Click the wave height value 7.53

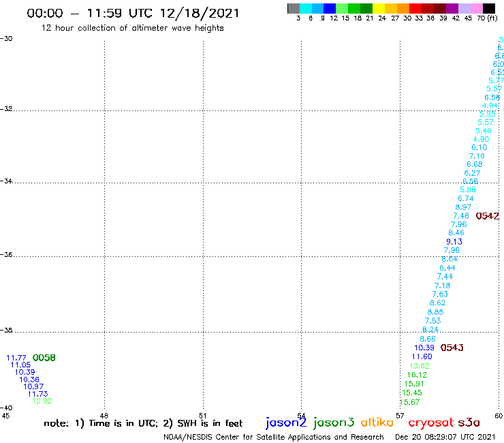tap(432, 320)
